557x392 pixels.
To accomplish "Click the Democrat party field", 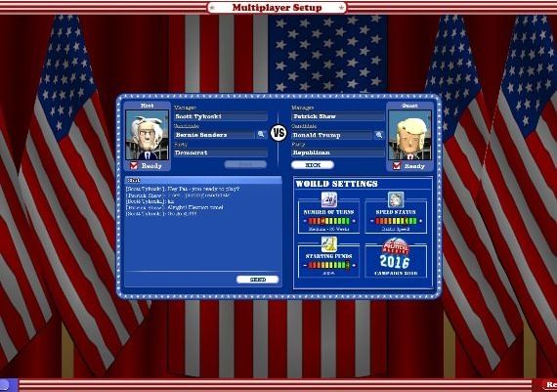I will pos(221,152).
